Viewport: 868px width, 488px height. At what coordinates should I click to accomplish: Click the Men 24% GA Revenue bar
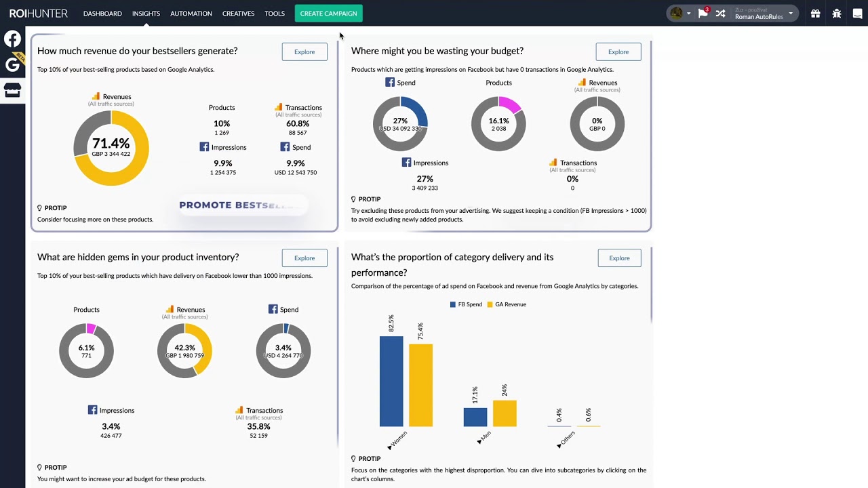pos(505,413)
